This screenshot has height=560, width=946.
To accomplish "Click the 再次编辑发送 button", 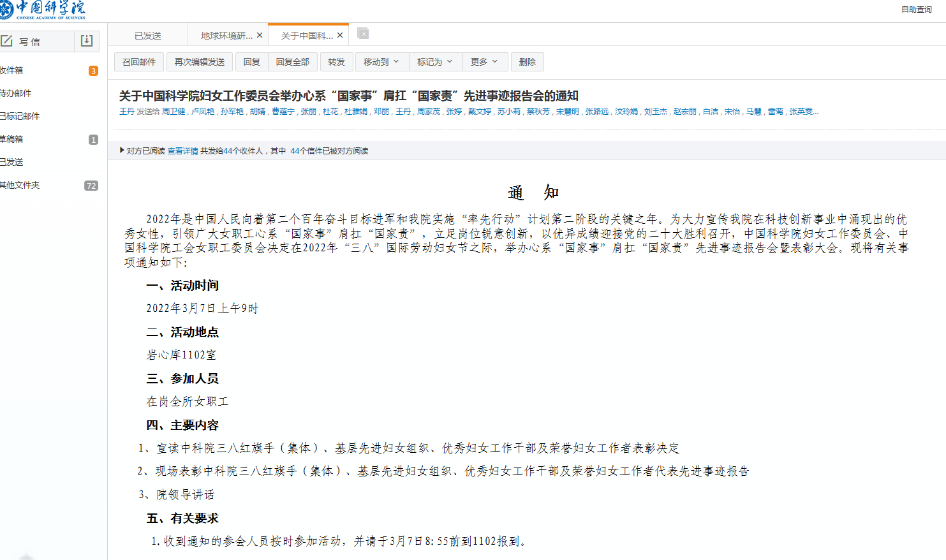I will [x=200, y=62].
